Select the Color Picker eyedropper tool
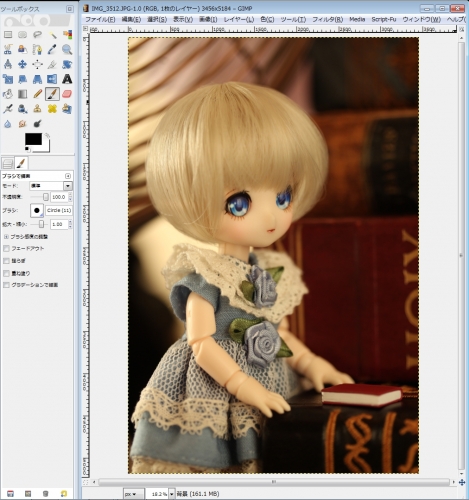469x500 pixels. click(52, 49)
